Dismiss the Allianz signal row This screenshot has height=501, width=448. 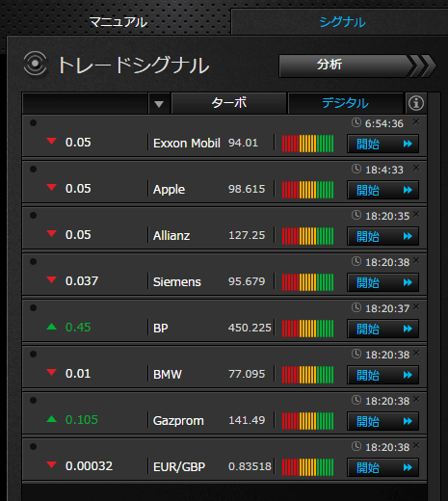(x=416, y=214)
